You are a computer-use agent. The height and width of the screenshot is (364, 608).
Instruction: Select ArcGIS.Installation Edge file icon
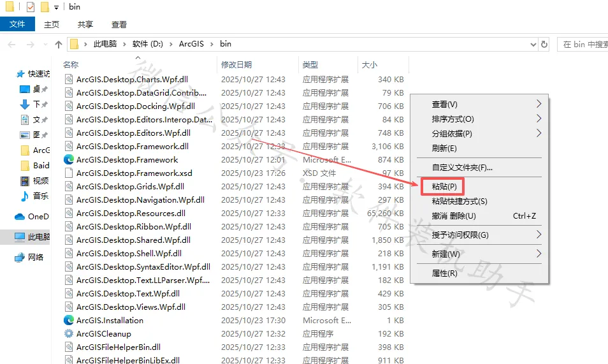point(69,320)
